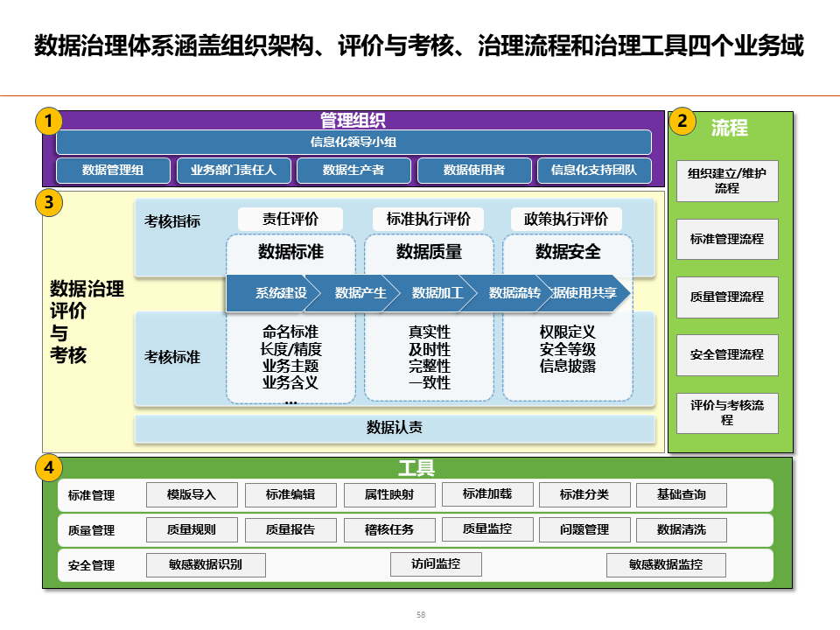This screenshot has height=630, width=840.
Task: Click the 数据质量 heading
Action: point(429,252)
